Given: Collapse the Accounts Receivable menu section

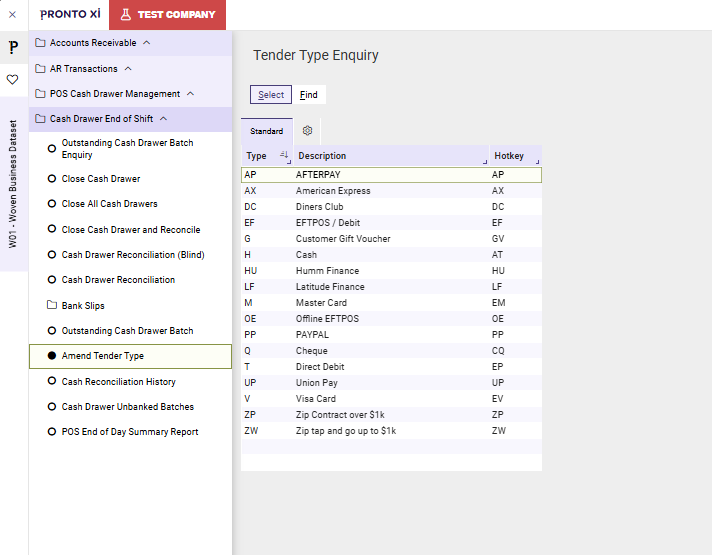Looking at the screenshot, I should [147, 43].
